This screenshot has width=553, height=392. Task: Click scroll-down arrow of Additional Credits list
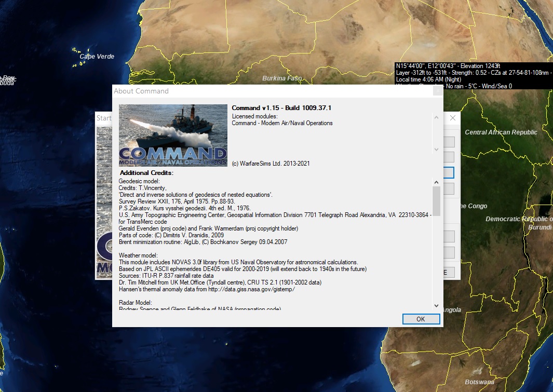[436, 306]
